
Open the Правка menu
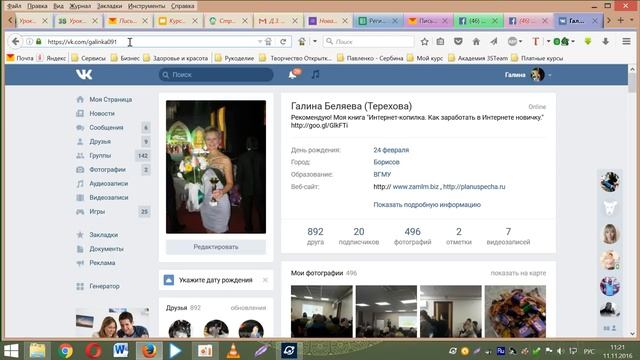pos(37,6)
